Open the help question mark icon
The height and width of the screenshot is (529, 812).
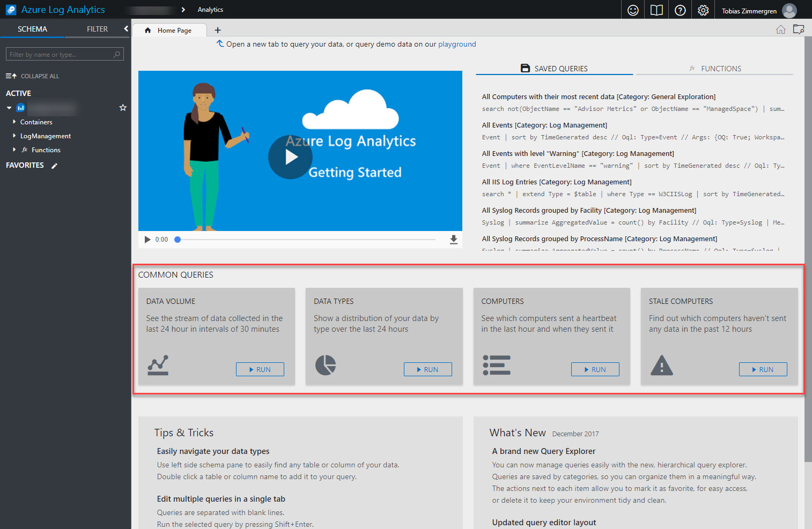(680, 9)
